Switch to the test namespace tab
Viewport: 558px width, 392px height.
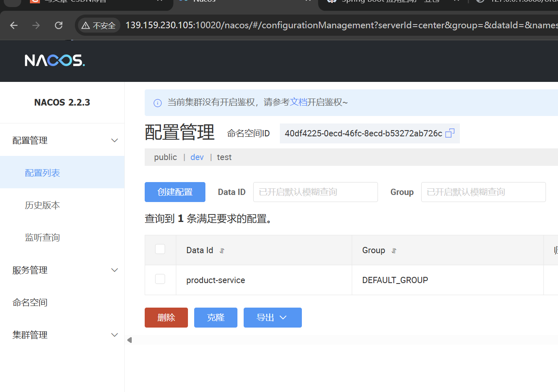(224, 157)
